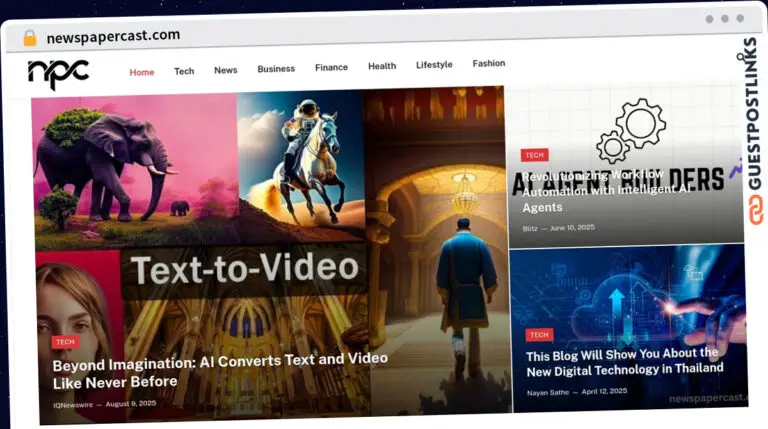
Task: Click TECH tag on Revolutionizing Workflow article
Action: [x=534, y=155]
